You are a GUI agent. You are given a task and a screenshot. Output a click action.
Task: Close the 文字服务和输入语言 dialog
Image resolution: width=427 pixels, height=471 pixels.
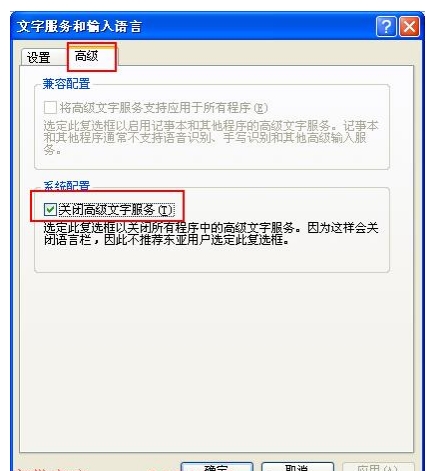(x=409, y=26)
